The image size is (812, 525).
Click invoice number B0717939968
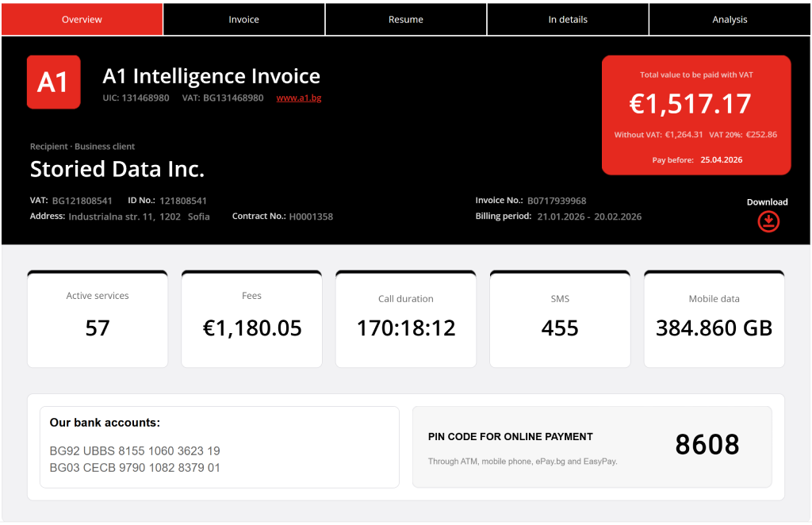click(557, 201)
